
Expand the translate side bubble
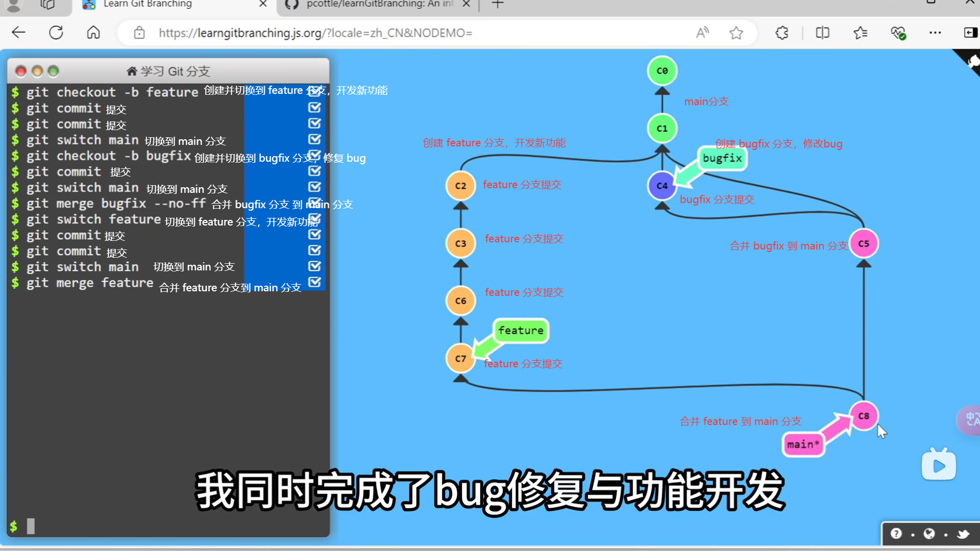[970, 420]
